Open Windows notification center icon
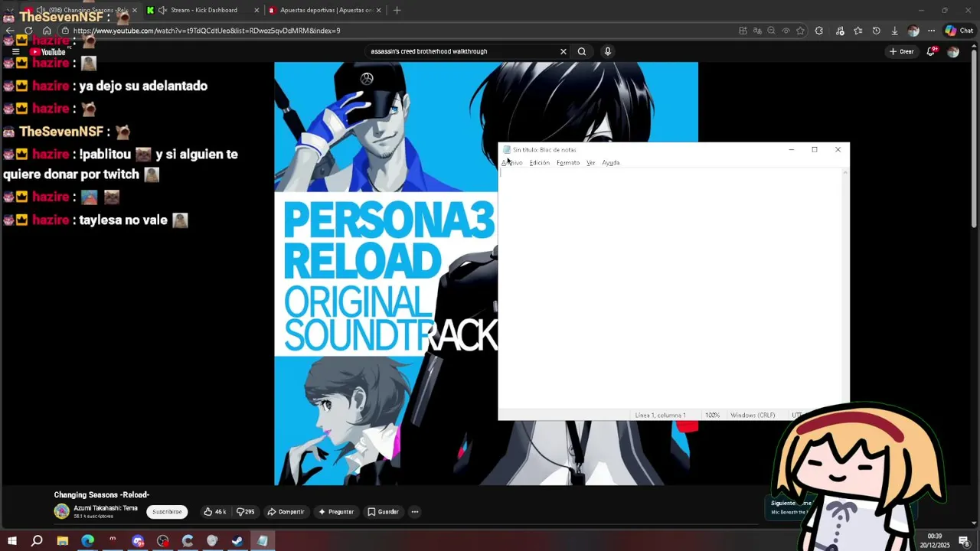 (964, 541)
